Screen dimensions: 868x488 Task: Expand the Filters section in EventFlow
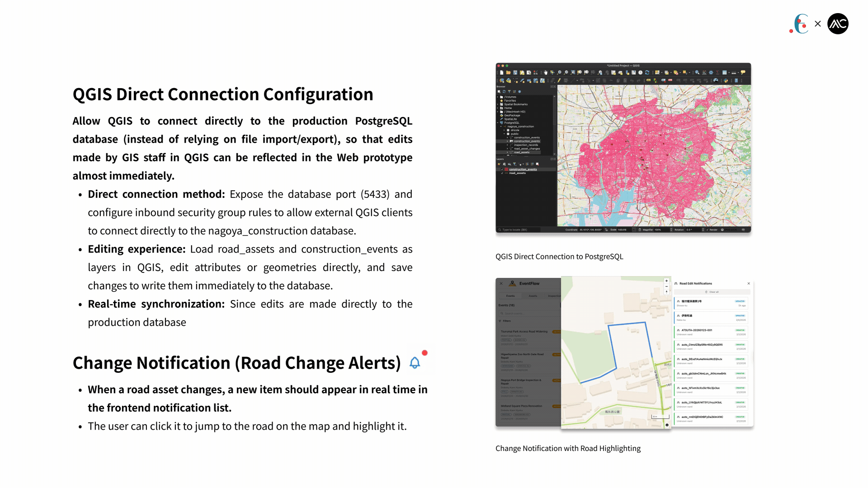point(506,321)
